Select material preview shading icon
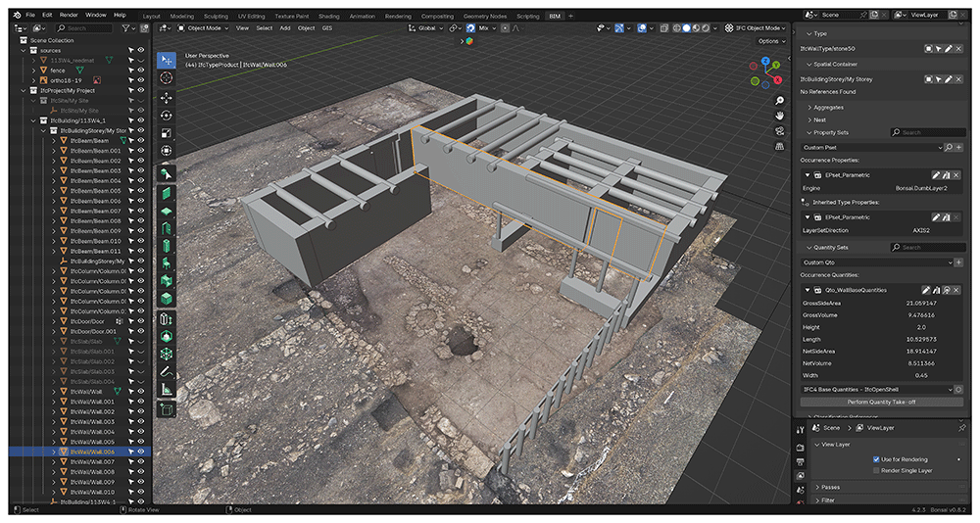This screenshot has width=980, height=523. pos(696,28)
